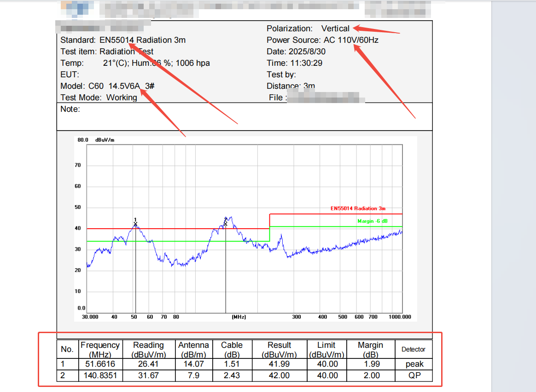536x392 pixels.
Task: Click peak marker 1 on the spectrum chart
Action: click(x=135, y=224)
